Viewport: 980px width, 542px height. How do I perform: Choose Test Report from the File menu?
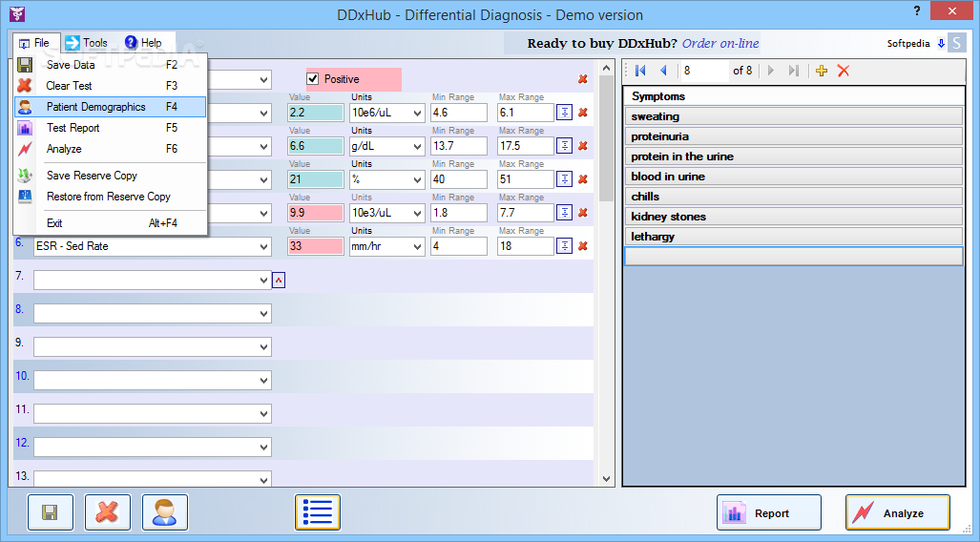pyautogui.click(x=111, y=128)
